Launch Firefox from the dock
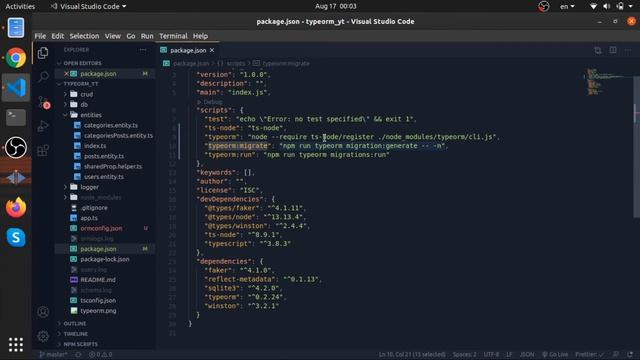This screenshot has height=360, width=640. [x=16, y=207]
